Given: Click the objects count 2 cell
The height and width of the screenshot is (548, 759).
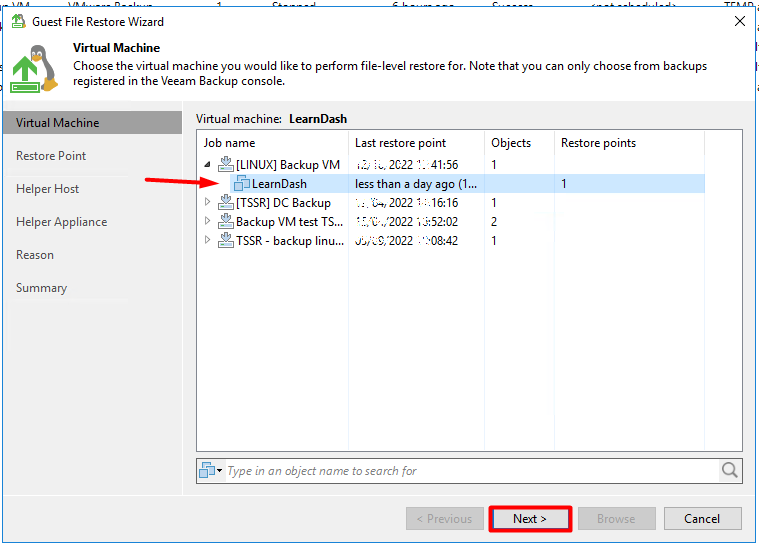Looking at the screenshot, I should [494, 222].
